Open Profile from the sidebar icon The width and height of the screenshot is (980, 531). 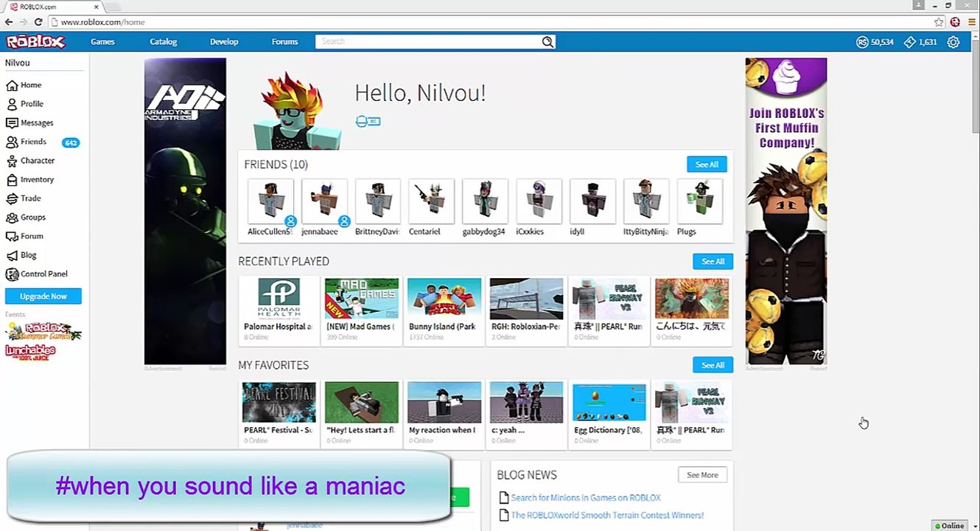click(12, 104)
